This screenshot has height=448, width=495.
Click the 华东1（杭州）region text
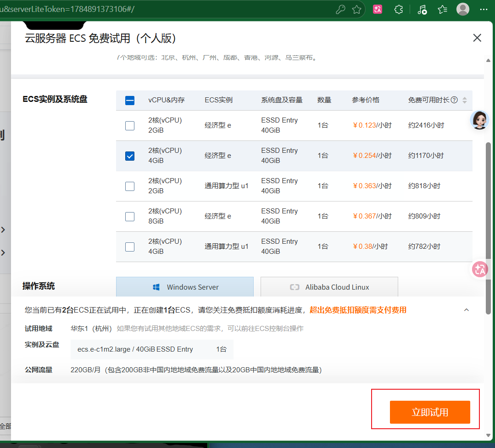point(91,329)
